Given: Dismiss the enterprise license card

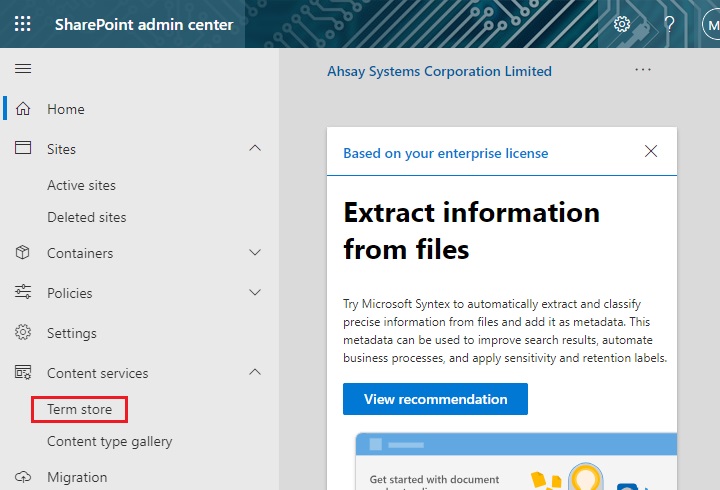Looking at the screenshot, I should point(651,152).
